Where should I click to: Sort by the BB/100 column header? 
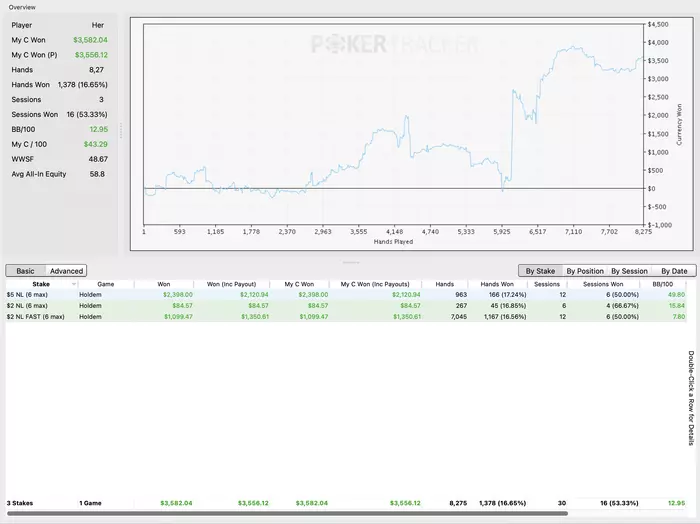click(x=662, y=284)
